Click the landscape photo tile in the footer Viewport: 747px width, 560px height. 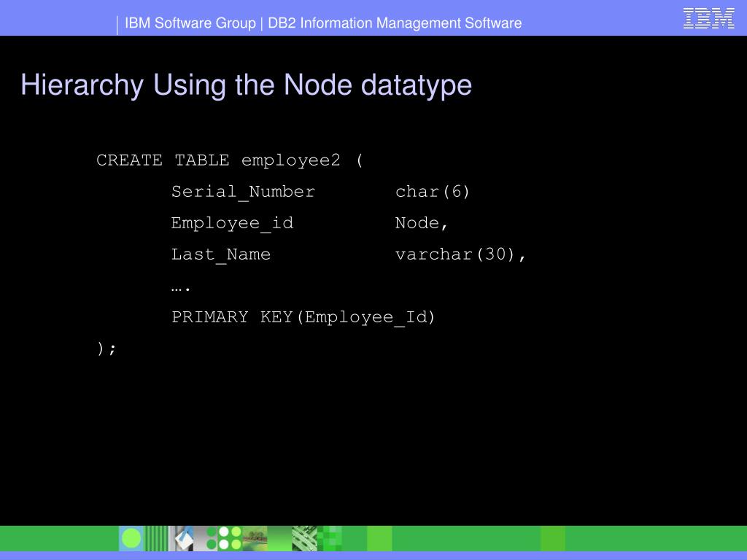(x=255, y=539)
